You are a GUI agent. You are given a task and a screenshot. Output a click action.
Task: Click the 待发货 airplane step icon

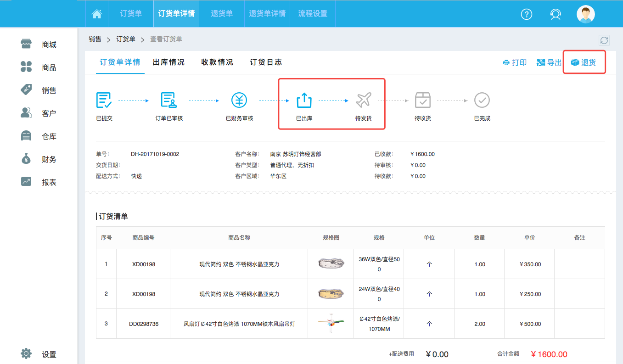point(363,100)
